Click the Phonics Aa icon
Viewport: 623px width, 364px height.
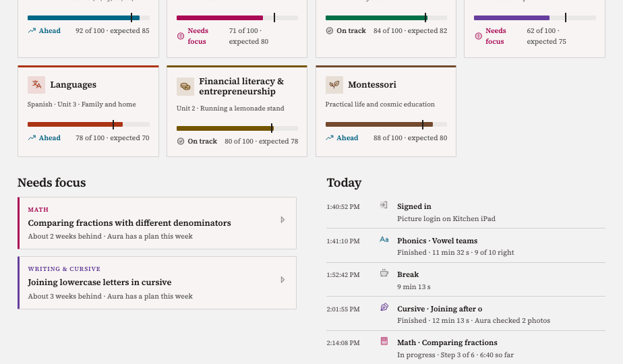(384, 239)
